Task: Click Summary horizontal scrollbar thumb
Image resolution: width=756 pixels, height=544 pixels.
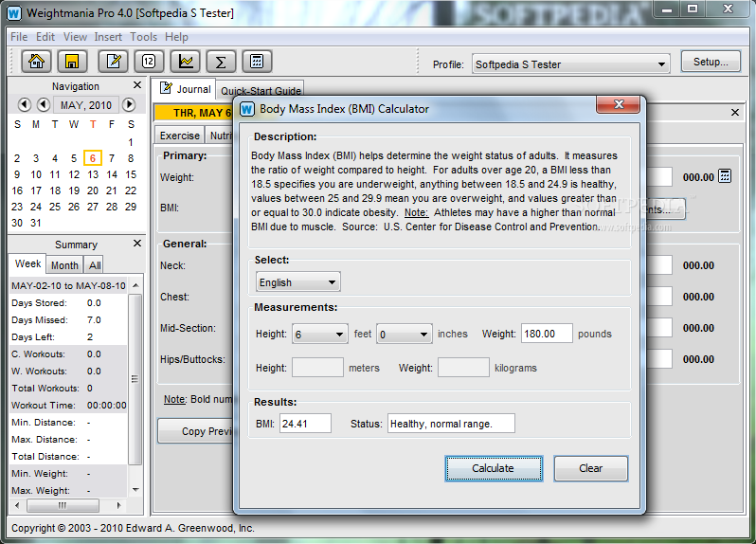Action: [x=63, y=505]
